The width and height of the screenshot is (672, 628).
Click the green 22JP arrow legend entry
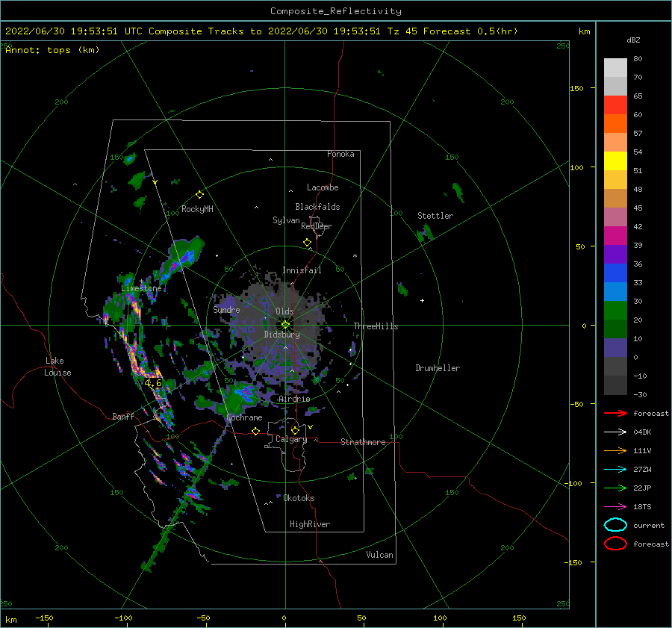615,488
